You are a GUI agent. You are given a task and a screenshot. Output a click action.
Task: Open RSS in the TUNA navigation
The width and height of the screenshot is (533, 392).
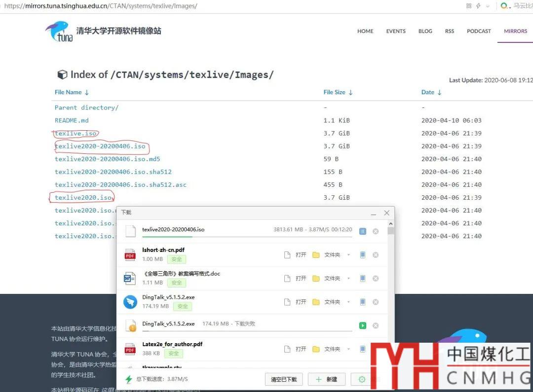pyautogui.click(x=450, y=31)
